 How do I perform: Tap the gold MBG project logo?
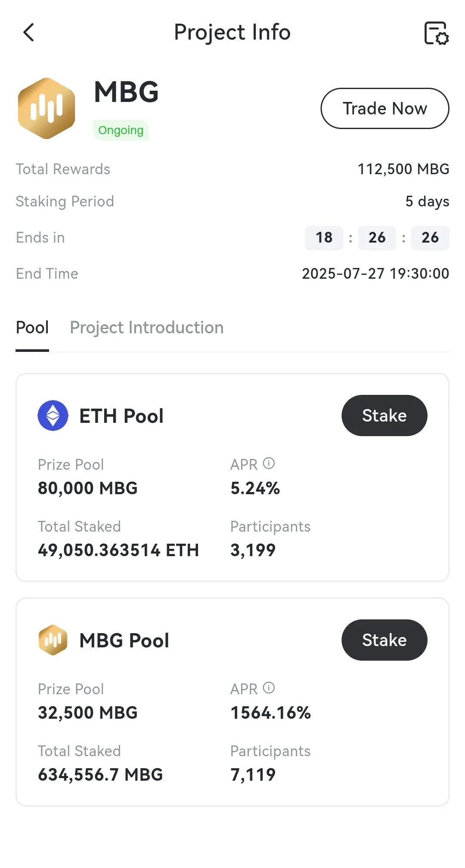46,108
